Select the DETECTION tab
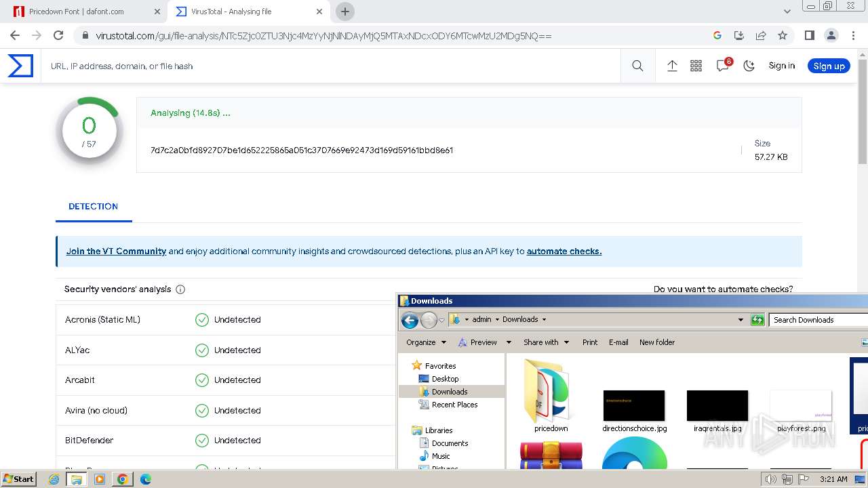Viewport: 868px width, 488px height. (x=93, y=206)
